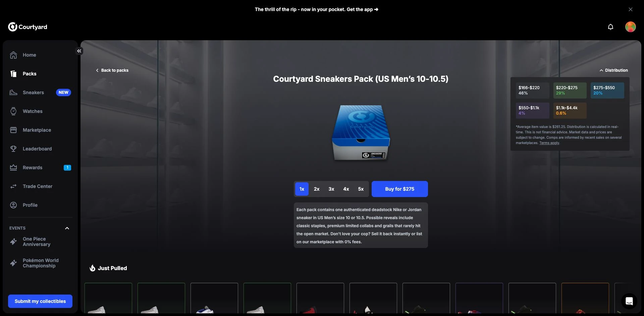Open the Terms apply link
The height and width of the screenshot is (316, 644).
[549, 143]
